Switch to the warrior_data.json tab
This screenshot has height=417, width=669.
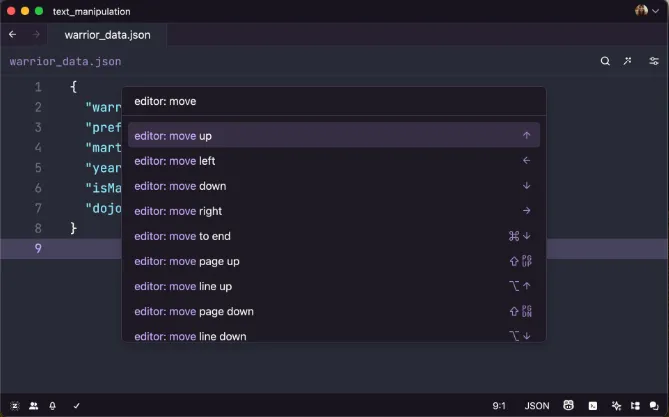(x=107, y=35)
